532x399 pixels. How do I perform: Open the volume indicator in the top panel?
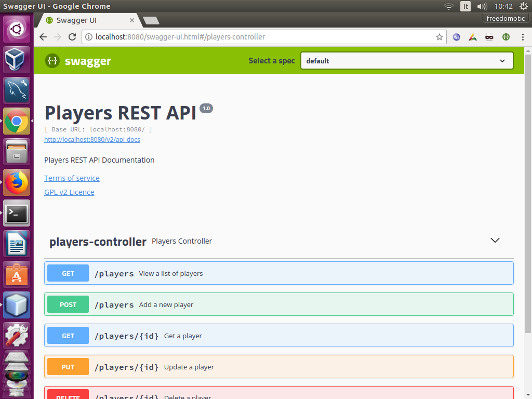tap(482, 6)
